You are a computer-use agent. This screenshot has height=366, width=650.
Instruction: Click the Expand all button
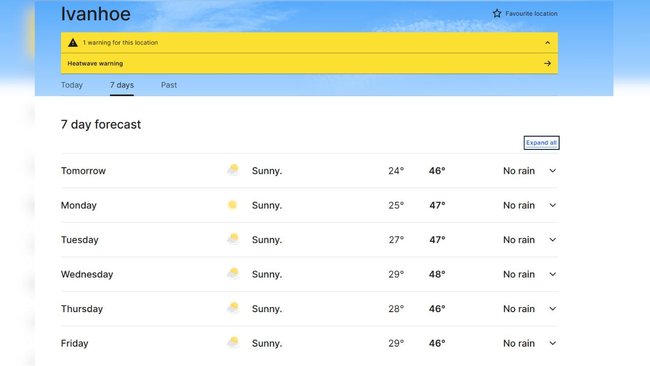[541, 143]
